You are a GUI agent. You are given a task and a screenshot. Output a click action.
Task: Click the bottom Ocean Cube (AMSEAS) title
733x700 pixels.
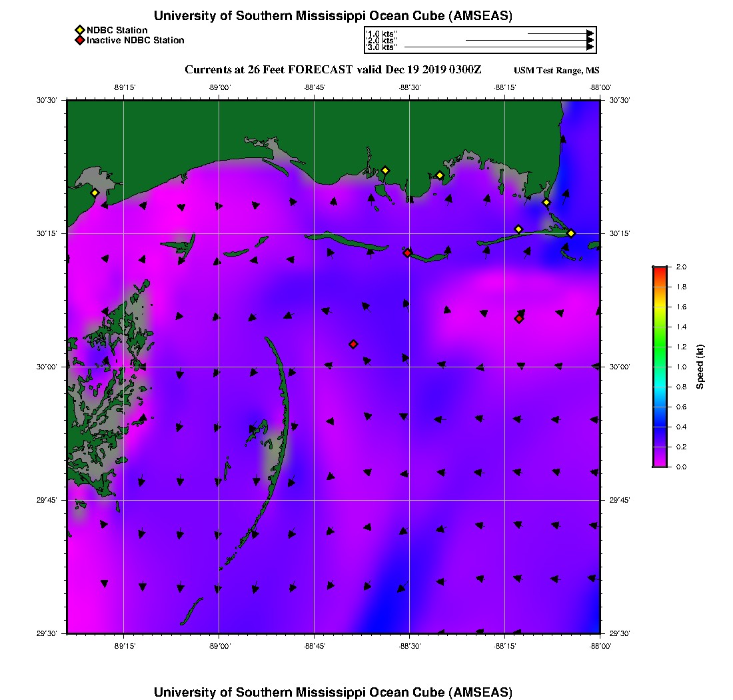333,691
